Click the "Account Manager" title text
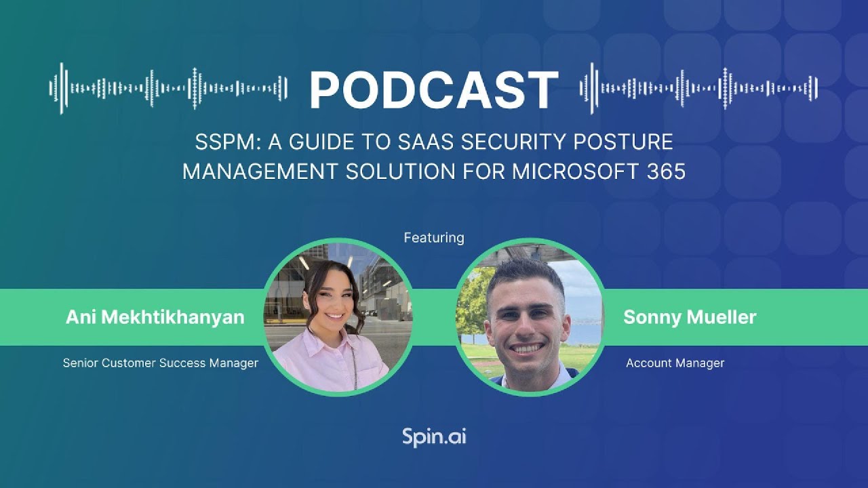The width and height of the screenshot is (868, 488). click(675, 363)
